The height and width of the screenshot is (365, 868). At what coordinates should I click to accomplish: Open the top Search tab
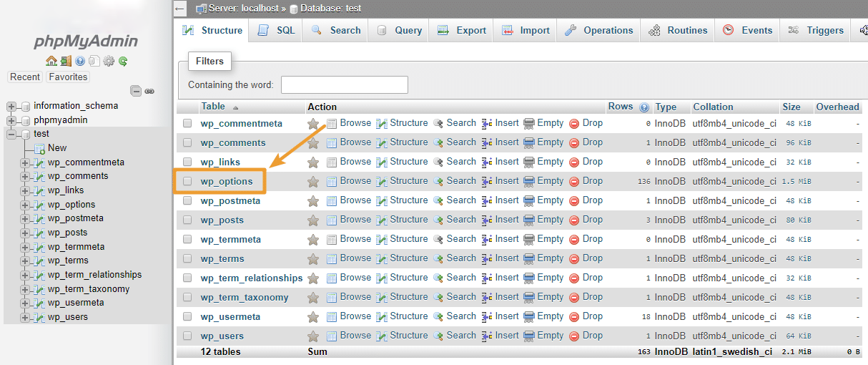pyautogui.click(x=335, y=31)
